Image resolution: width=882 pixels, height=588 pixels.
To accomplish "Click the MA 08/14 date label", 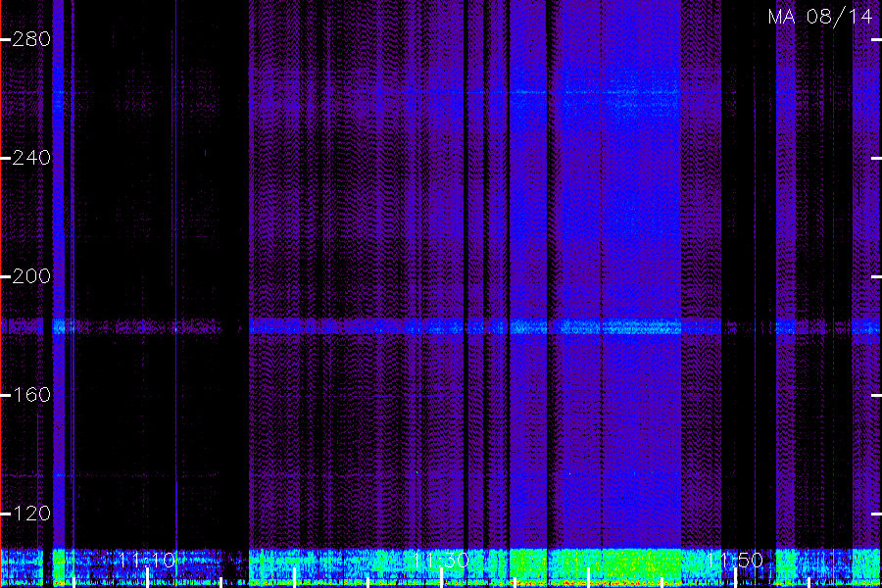I will point(820,17).
